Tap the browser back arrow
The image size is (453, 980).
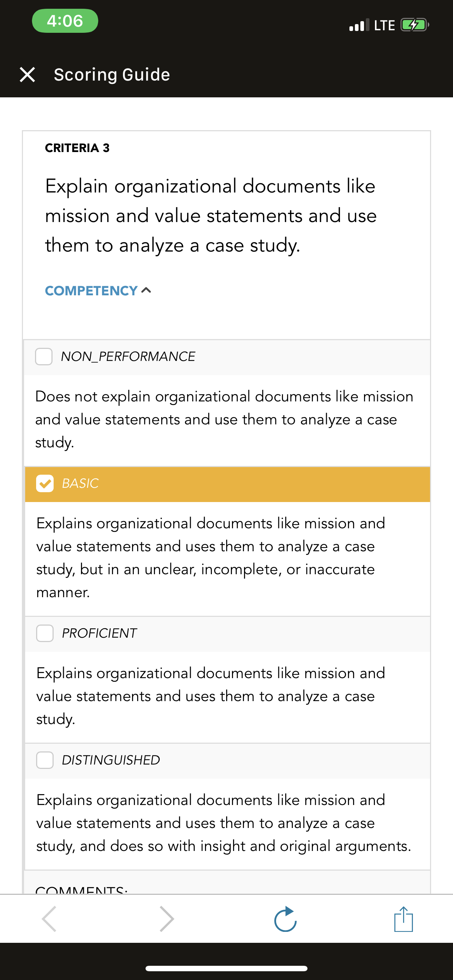coord(49,919)
